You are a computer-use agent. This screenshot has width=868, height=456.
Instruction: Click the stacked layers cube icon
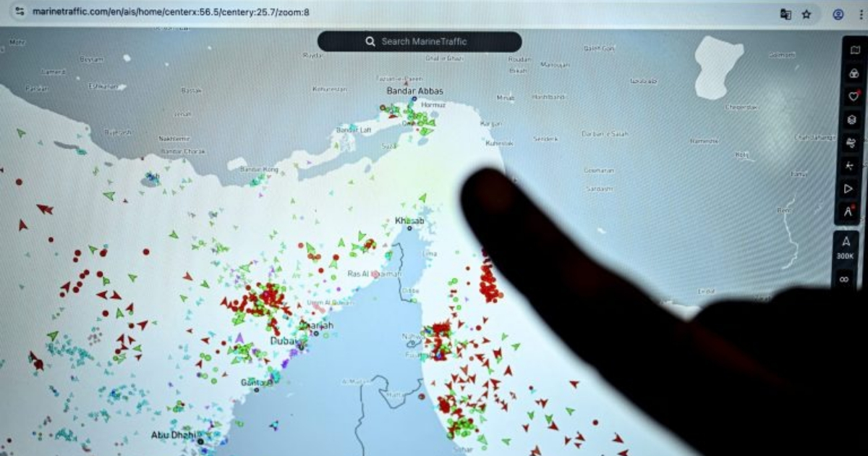(x=854, y=119)
